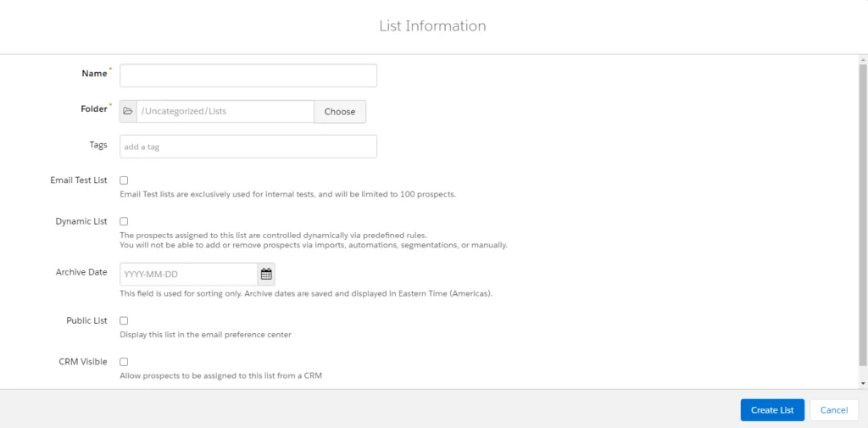Image resolution: width=868 pixels, height=428 pixels.
Task: Click the Folder field label
Action: point(94,109)
